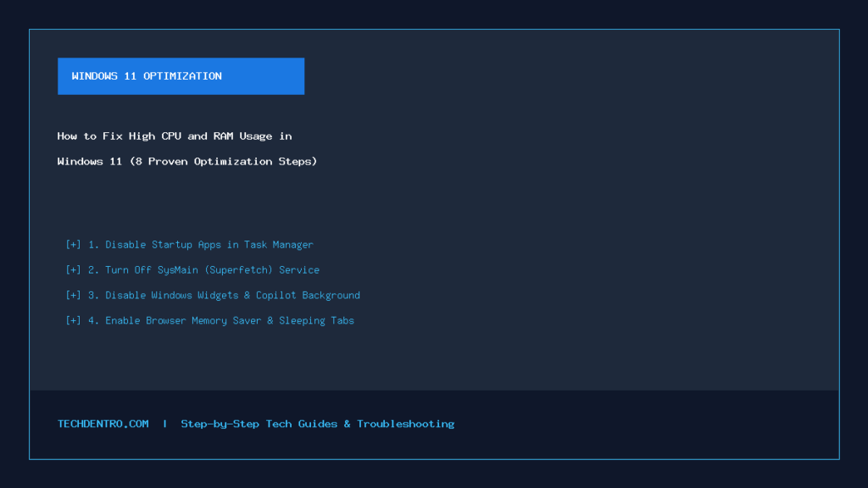This screenshot has width=868, height=488.
Task: Visit the TECHDENTRO.COM link in footer
Action: 103,424
